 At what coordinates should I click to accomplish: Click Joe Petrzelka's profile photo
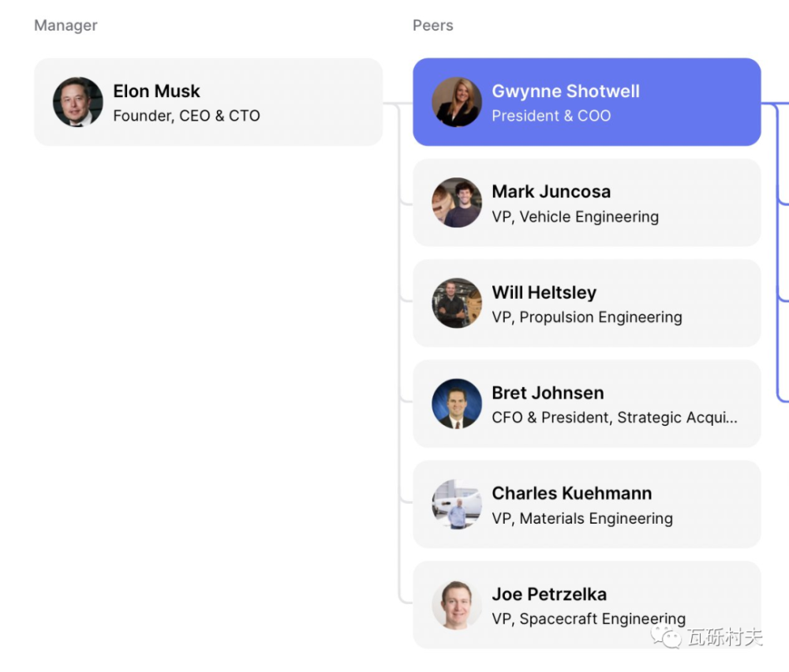457,605
